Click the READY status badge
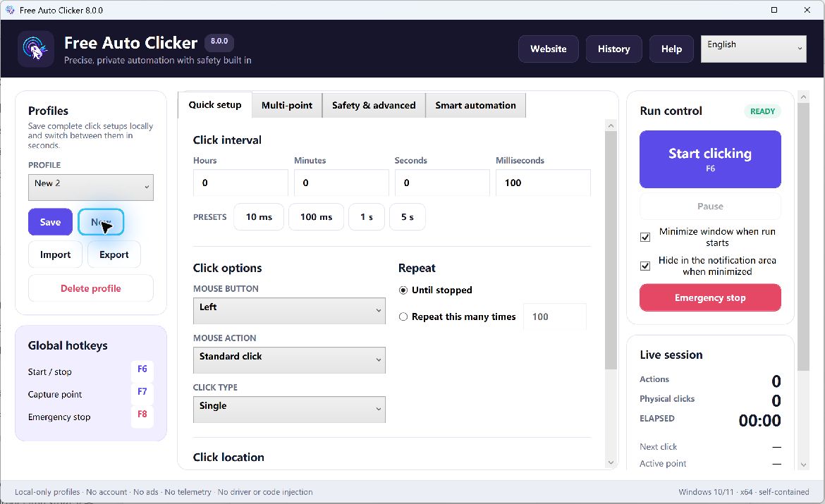The image size is (825, 504). click(762, 111)
